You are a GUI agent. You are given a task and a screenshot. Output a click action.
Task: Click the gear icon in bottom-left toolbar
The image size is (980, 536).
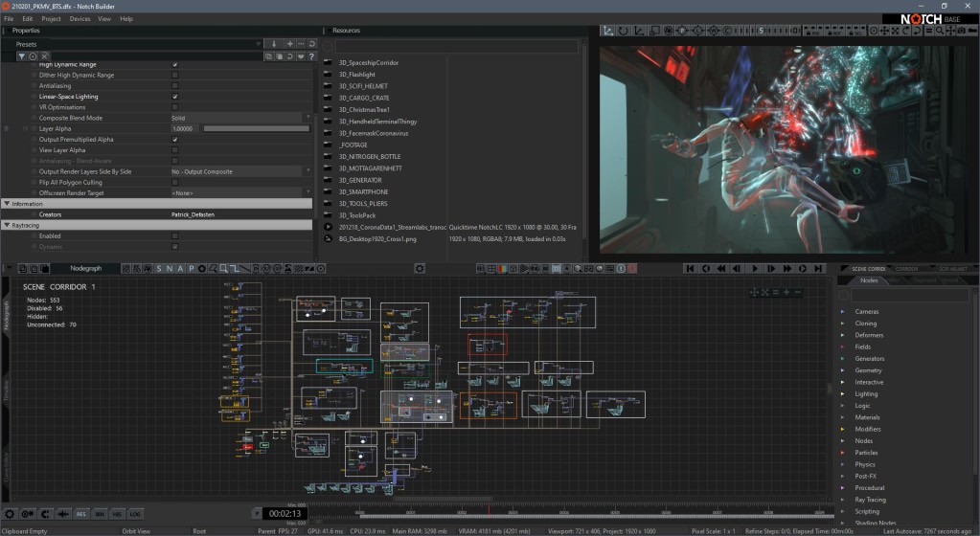(x=10, y=514)
